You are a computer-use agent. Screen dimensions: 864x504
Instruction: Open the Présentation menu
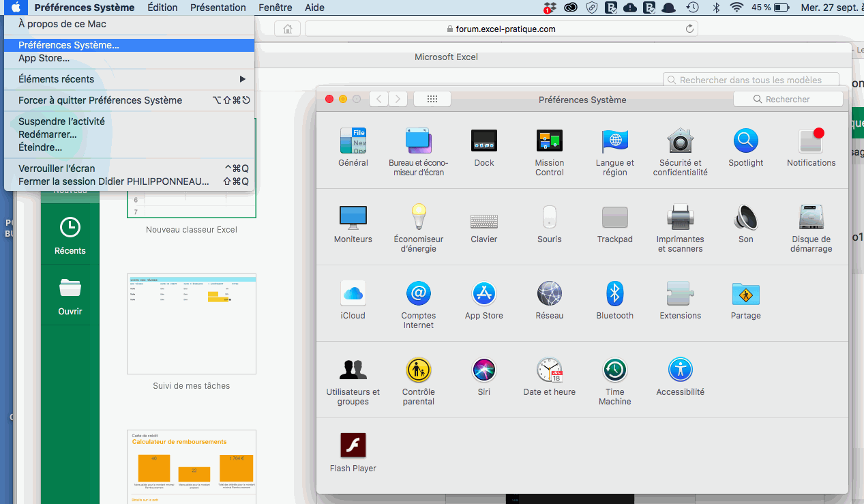218,8
